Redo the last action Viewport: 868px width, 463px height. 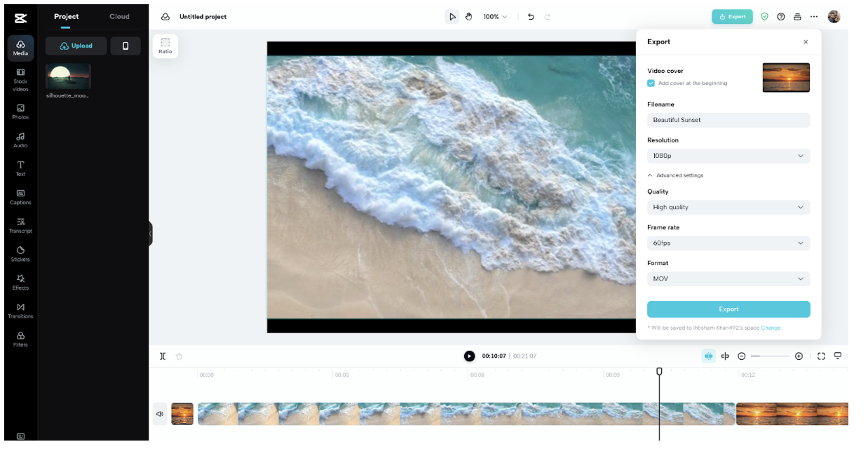[x=548, y=16]
